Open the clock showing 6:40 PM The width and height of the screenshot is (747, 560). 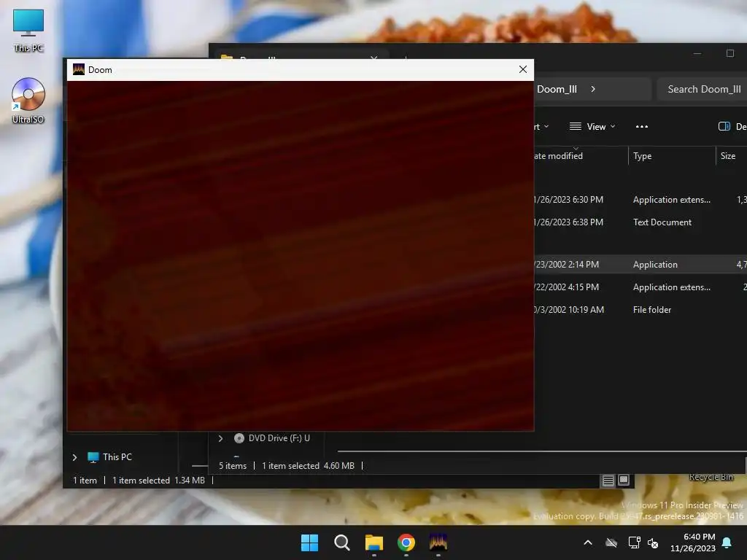click(x=693, y=542)
